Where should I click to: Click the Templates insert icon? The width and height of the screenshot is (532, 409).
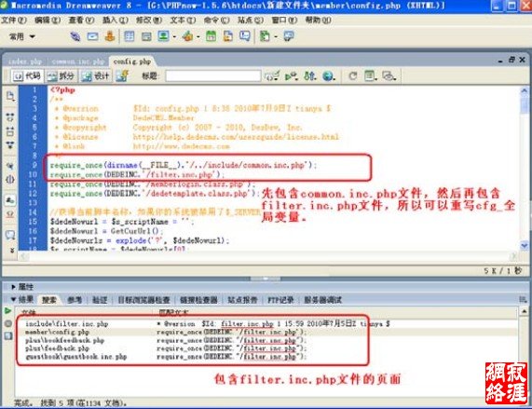265,36
